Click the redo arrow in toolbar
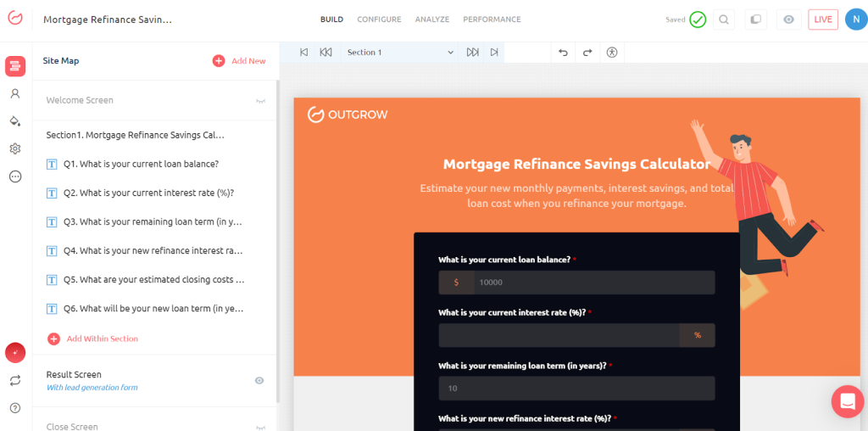Image resolution: width=868 pixels, height=431 pixels. pos(587,53)
